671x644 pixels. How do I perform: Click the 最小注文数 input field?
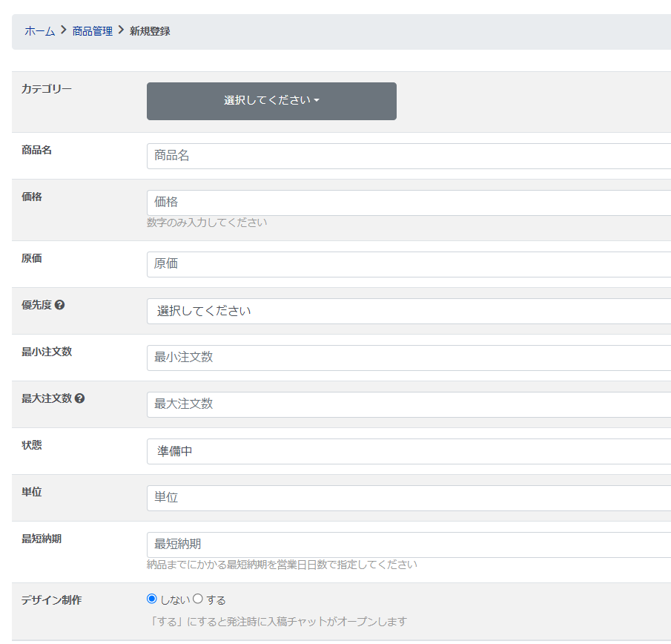(x=408, y=358)
